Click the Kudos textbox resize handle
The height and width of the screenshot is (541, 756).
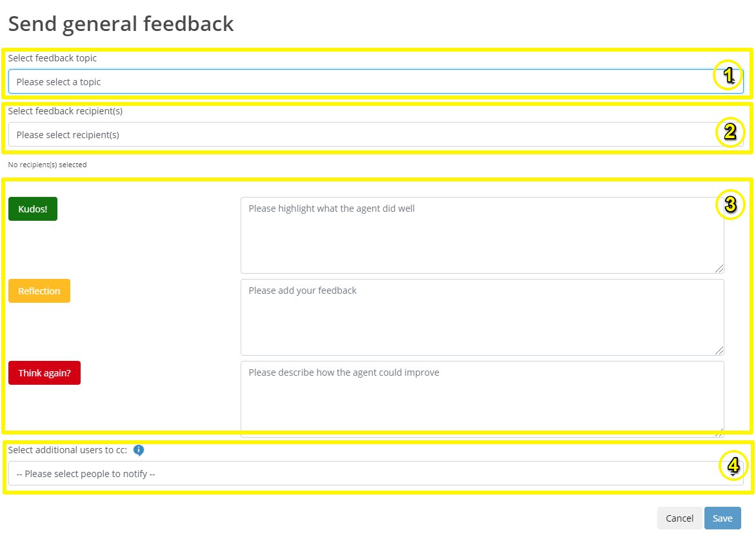pos(719,269)
